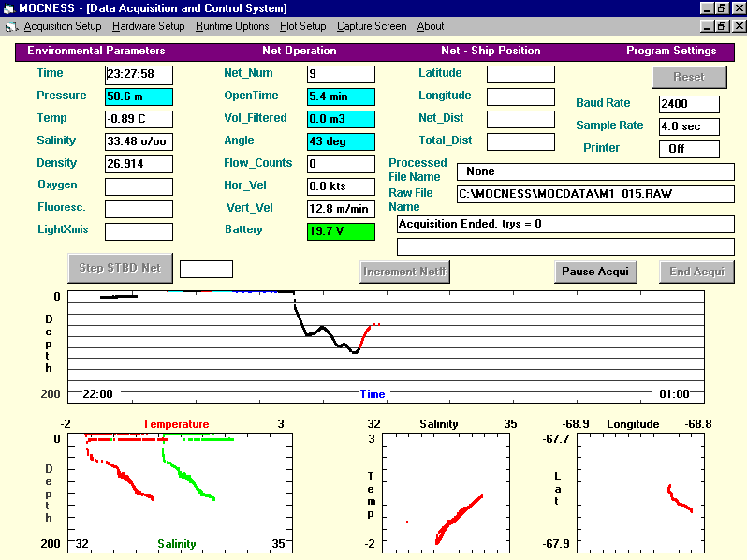The height and width of the screenshot is (560, 747).
Task: Click the green Battery field showing 19.7 V
Action: [x=341, y=231]
